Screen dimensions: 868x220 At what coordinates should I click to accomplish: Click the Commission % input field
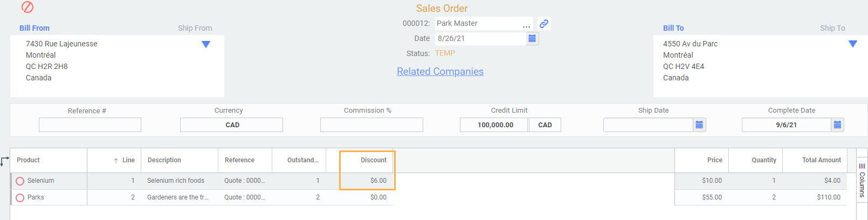pyautogui.click(x=371, y=125)
